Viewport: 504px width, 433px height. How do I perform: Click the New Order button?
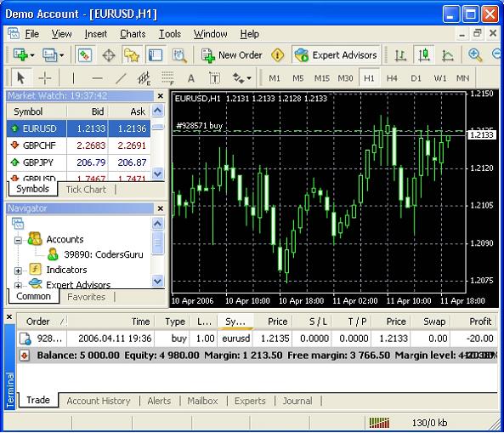coord(232,55)
